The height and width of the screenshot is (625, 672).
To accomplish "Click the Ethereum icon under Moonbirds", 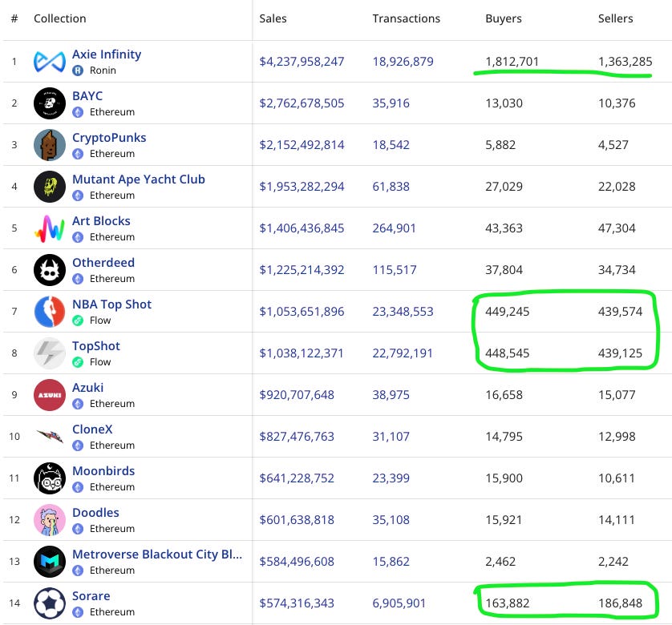I will pos(78,487).
